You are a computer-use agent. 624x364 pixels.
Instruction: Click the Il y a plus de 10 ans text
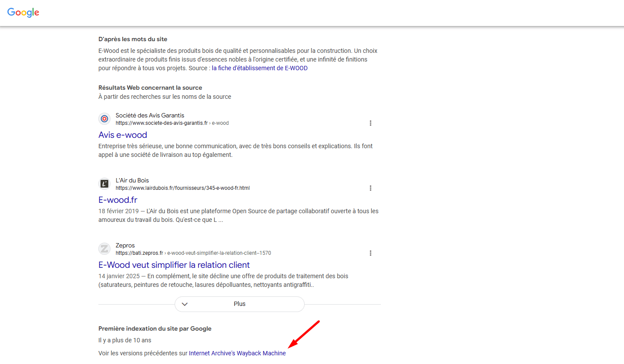(125, 340)
